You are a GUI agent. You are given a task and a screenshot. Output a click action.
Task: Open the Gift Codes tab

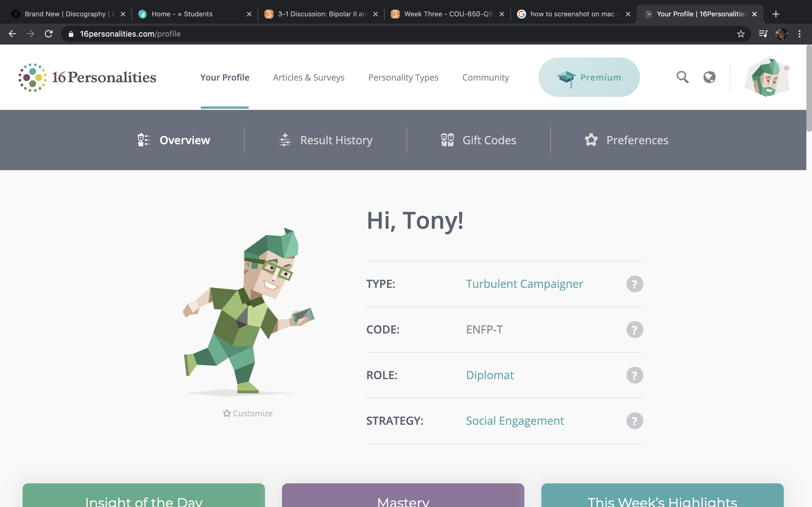(x=478, y=140)
